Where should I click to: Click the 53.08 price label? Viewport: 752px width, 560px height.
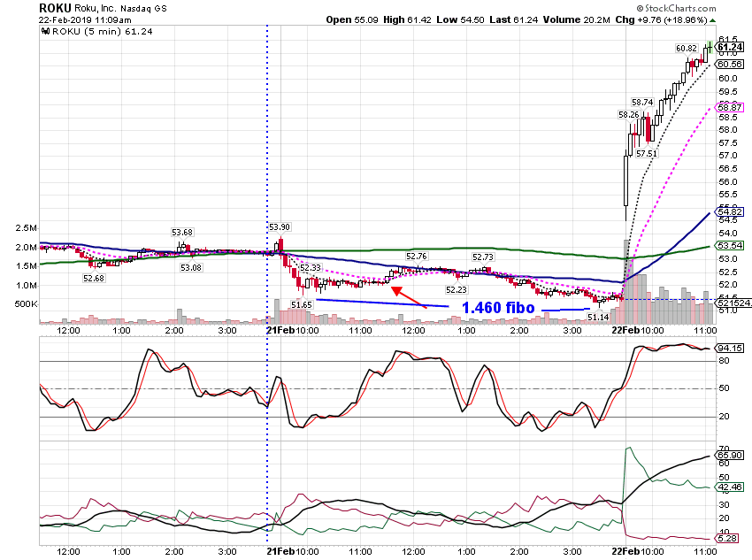(191, 267)
